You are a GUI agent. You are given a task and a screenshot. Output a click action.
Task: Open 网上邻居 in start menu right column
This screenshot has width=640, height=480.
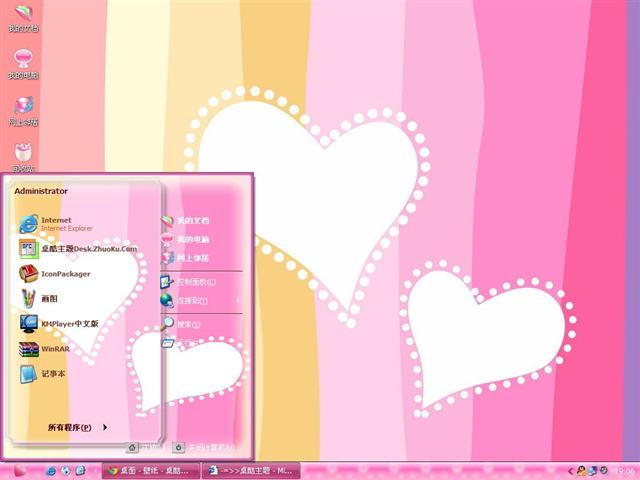[x=185, y=258]
